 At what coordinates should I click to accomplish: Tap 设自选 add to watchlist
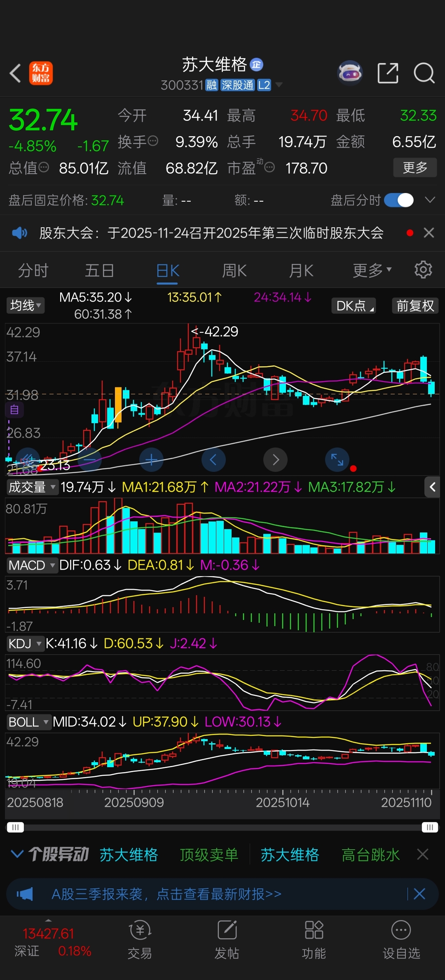pos(401,939)
